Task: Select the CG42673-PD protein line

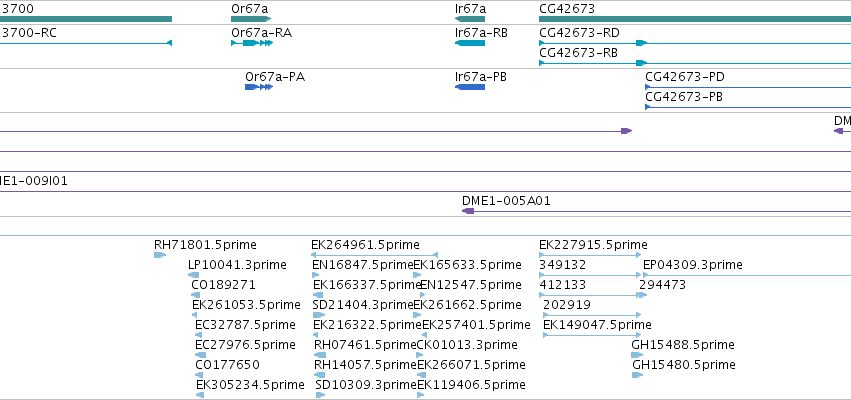Action: 748,87
